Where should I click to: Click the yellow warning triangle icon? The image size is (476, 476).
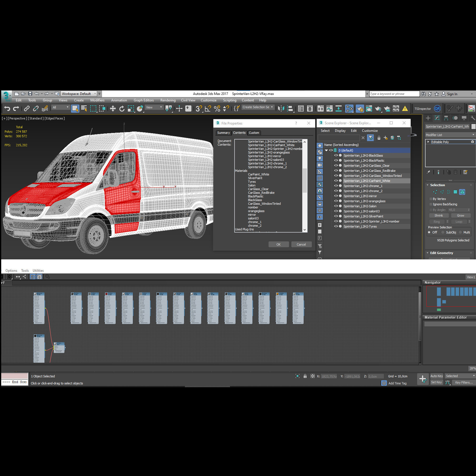click(x=405, y=109)
